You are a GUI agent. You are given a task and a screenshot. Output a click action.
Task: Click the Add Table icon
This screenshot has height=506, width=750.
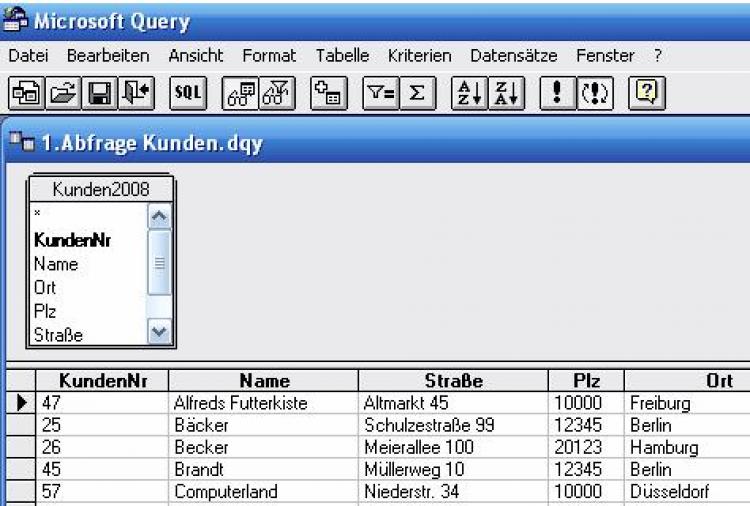[x=328, y=93]
